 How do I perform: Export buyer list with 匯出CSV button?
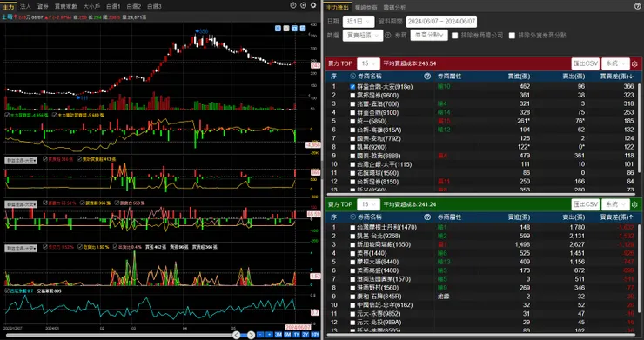tap(586, 64)
